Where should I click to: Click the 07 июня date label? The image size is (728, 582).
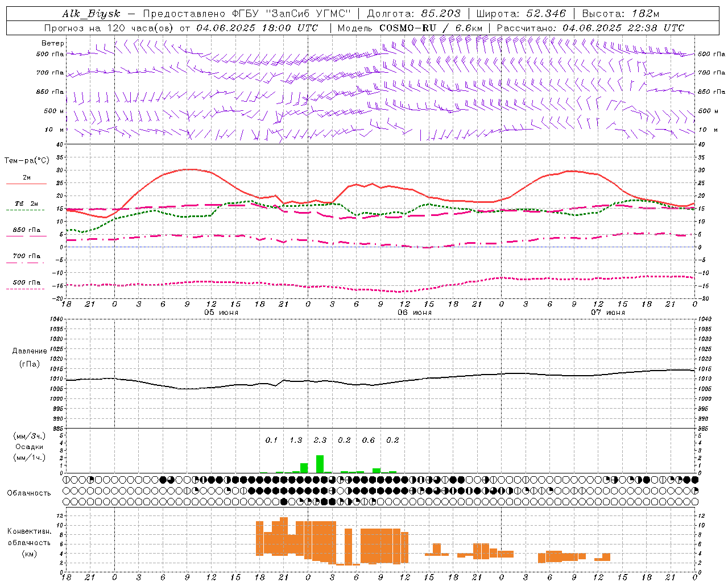[x=608, y=313]
